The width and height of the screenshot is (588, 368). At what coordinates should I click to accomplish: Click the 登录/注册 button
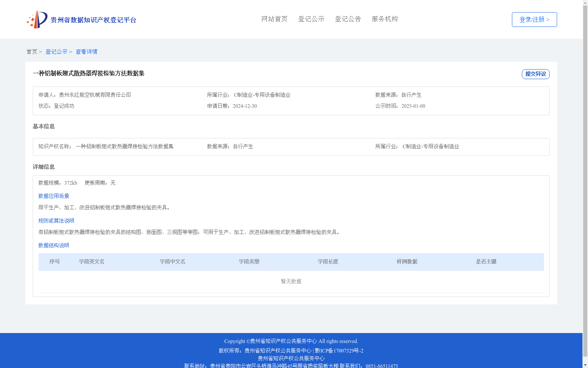point(534,20)
